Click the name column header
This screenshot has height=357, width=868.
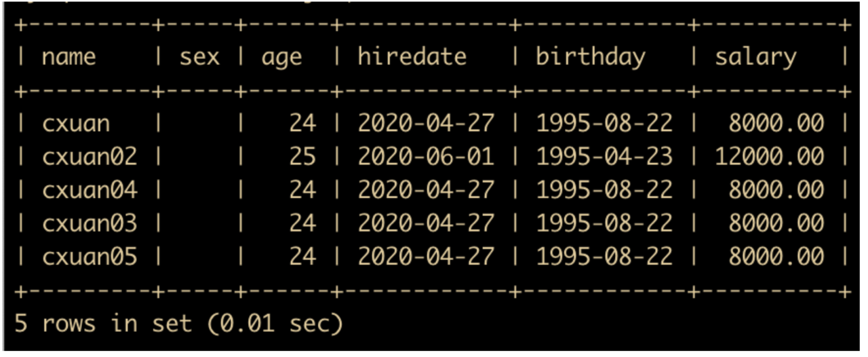(x=68, y=57)
